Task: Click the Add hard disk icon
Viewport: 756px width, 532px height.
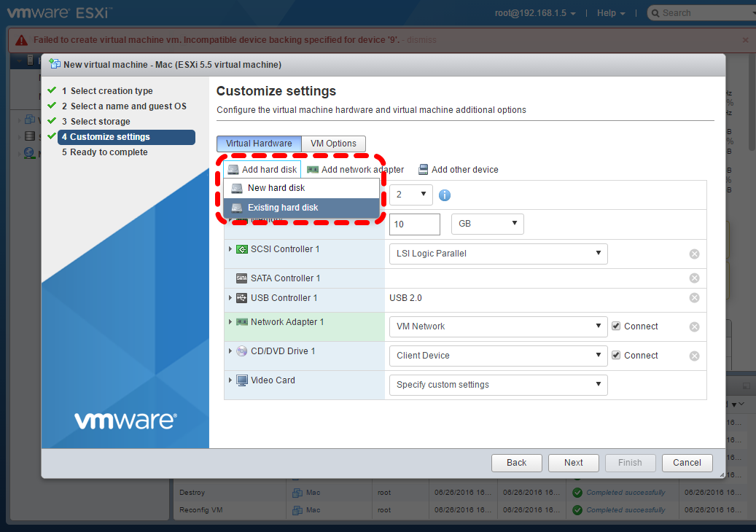Action: coord(233,170)
